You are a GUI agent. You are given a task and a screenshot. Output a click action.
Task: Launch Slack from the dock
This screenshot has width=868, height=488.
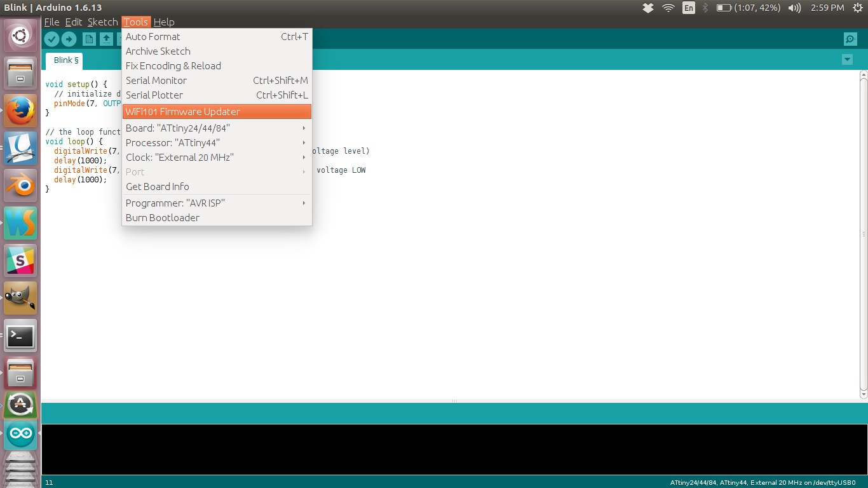[x=21, y=261]
